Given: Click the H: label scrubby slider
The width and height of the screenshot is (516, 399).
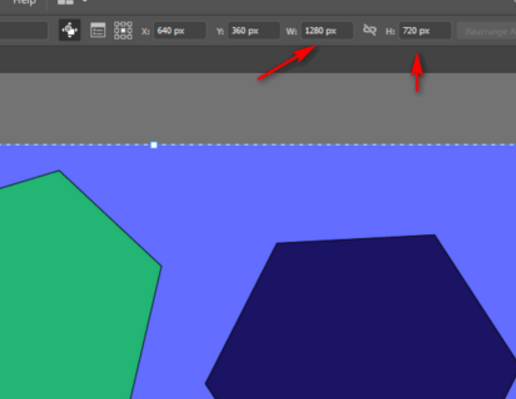Looking at the screenshot, I should (390, 31).
